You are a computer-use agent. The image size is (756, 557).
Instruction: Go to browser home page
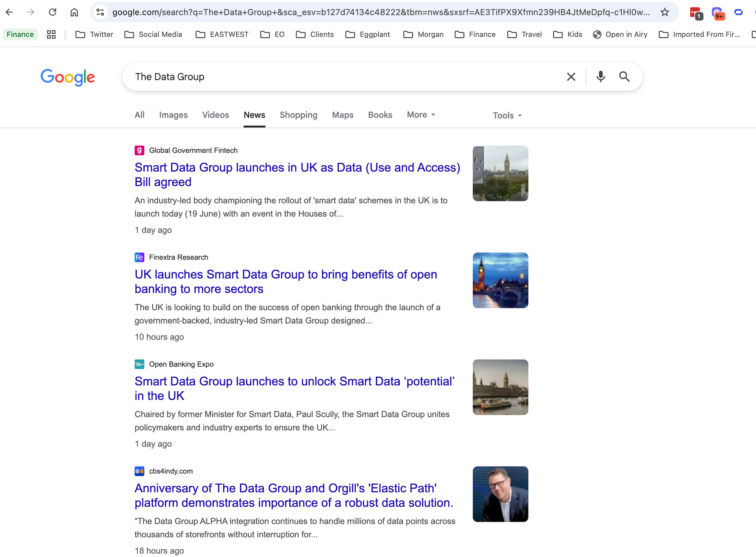pyautogui.click(x=74, y=12)
